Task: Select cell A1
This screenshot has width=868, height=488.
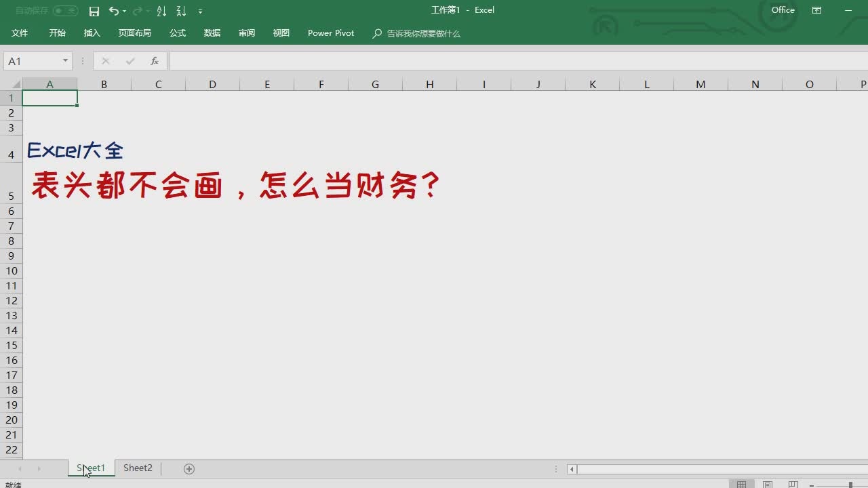Action: [x=50, y=98]
